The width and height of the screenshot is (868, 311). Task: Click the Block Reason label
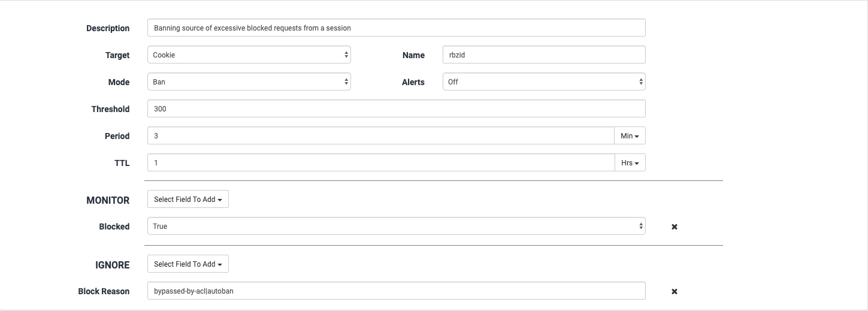(104, 291)
